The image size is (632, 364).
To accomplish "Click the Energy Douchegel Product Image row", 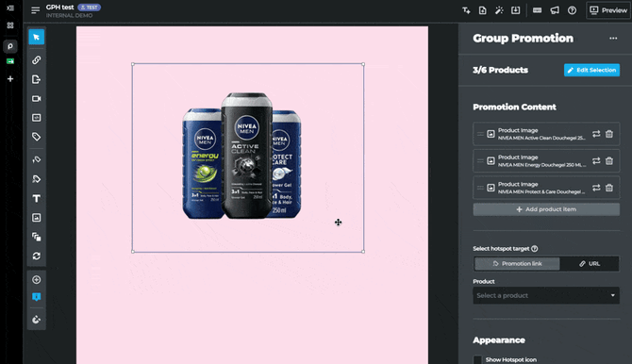I will (x=546, y=161).
